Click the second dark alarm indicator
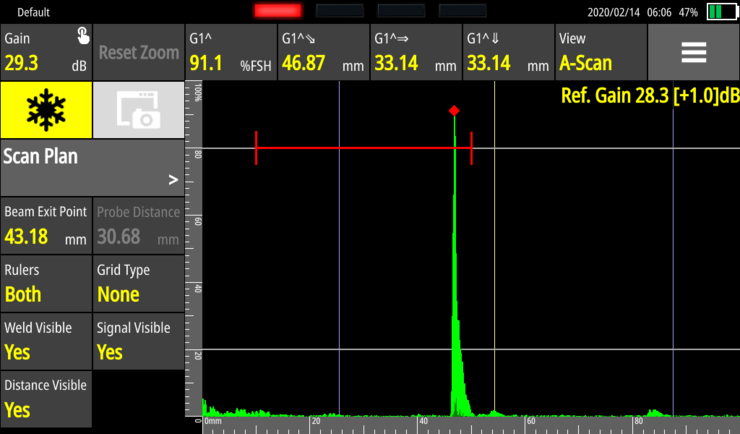Viewport: 740px width, 434px height. tap(340, 11)
